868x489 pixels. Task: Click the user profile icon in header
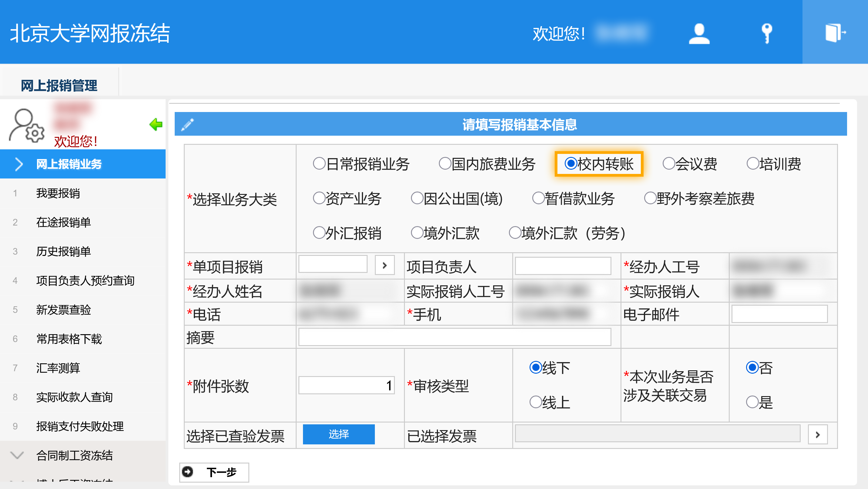699,33
